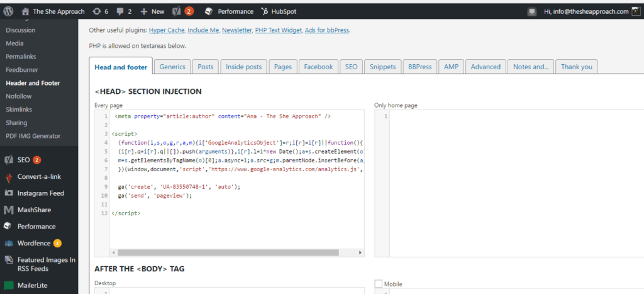Open the Newsletter plugin link
This screenshot has height=294, width=644.
[237, 30]
